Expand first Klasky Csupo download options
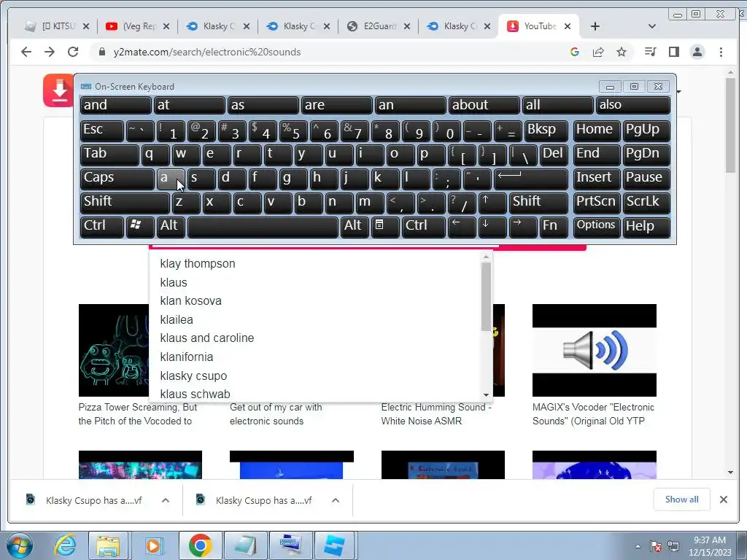 click(x=166, y=500)
